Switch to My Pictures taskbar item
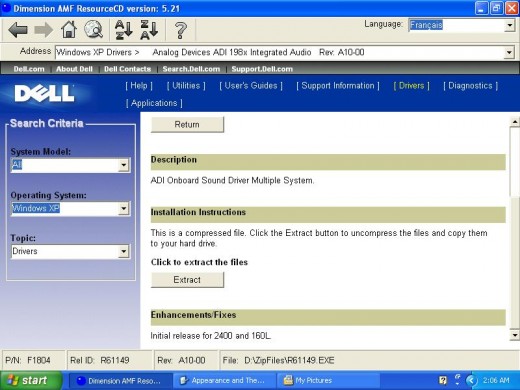Screen dimensions: 520x390 point(328,380)
